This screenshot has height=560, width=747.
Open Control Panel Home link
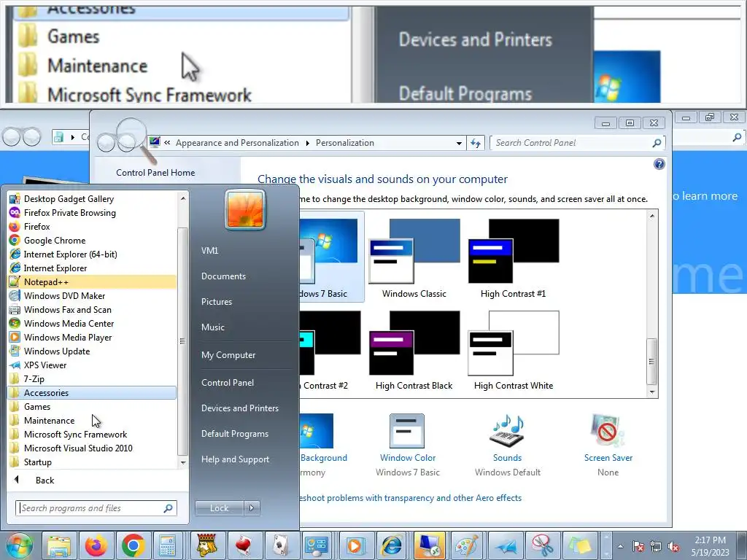[155, 172]
